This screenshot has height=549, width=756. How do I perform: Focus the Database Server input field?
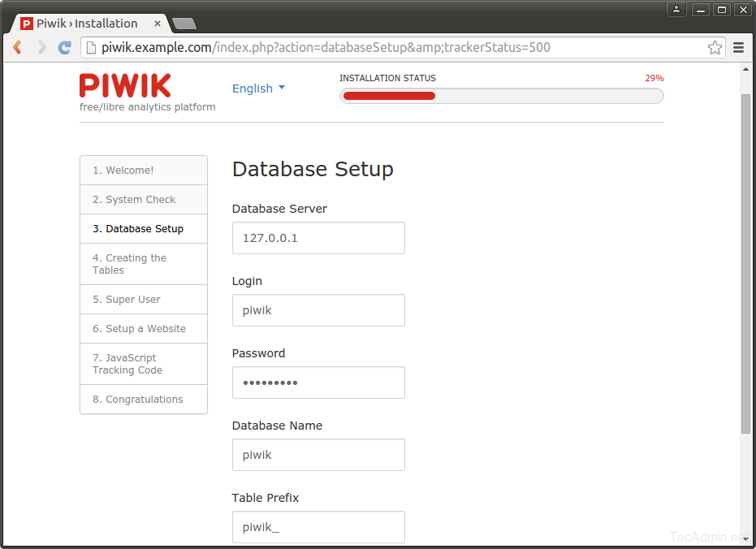coord(318,239)
